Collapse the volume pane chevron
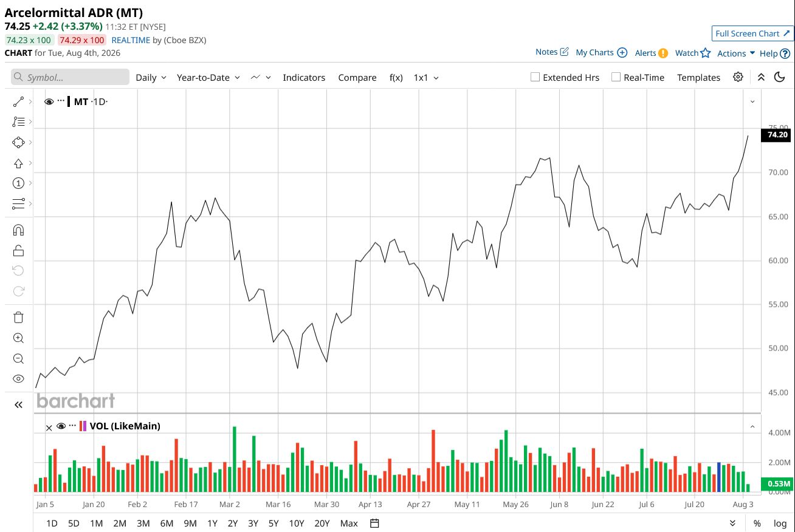This screenshot has width=795, height=532. [x=752, y=426]
